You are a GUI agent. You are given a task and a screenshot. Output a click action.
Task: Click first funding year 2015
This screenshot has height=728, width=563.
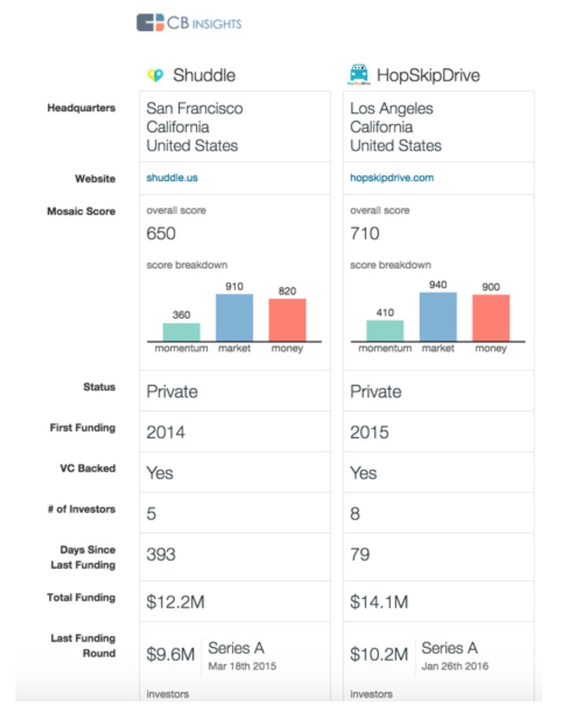pos(370,432)
